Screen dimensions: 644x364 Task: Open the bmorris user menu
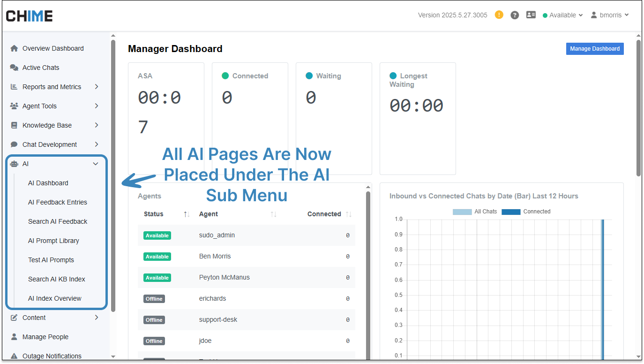(x=610, y=15)
